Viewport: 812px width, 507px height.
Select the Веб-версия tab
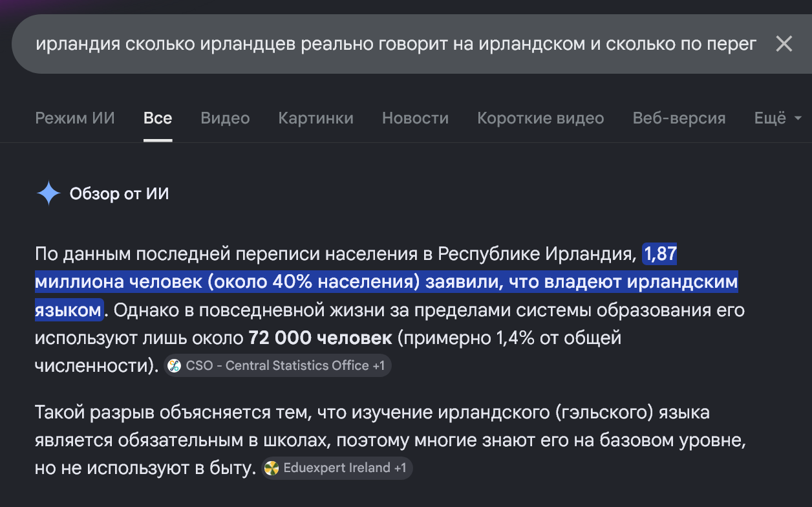(x=679, y=118)
